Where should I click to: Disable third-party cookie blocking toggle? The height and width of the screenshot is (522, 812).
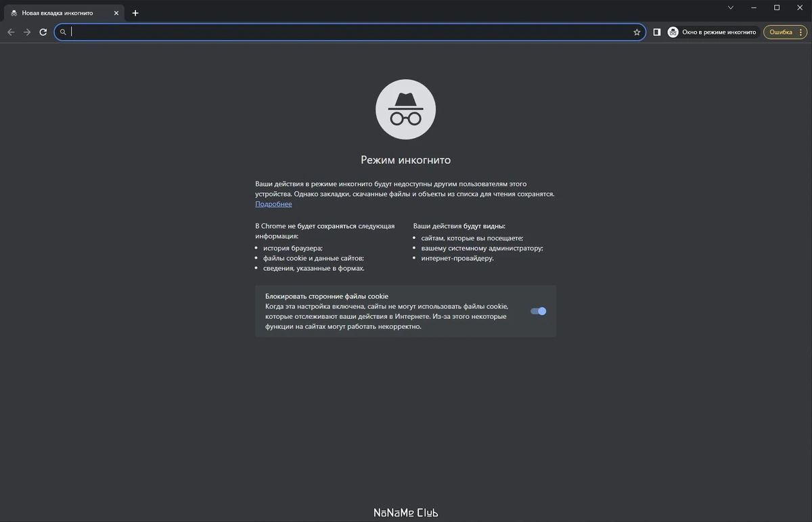539,311
